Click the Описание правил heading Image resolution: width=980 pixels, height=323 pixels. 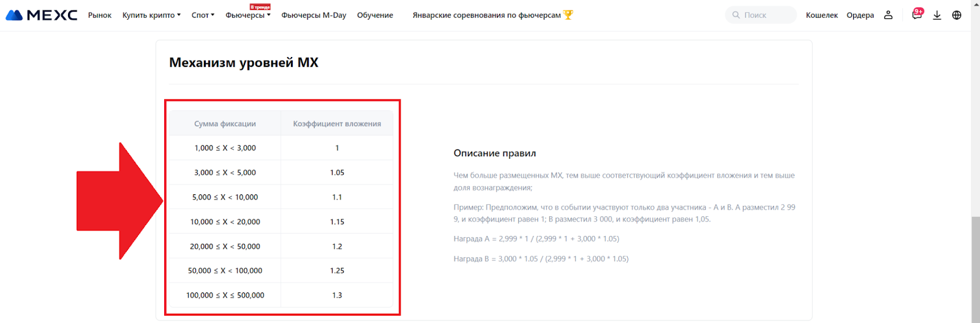click(495, 153)
